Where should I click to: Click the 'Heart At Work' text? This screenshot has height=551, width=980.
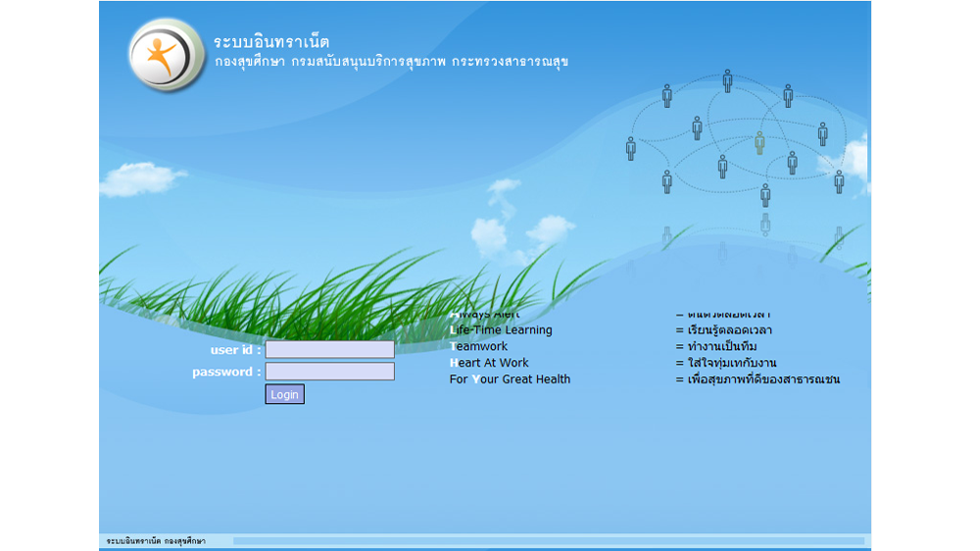pos(489,362)
